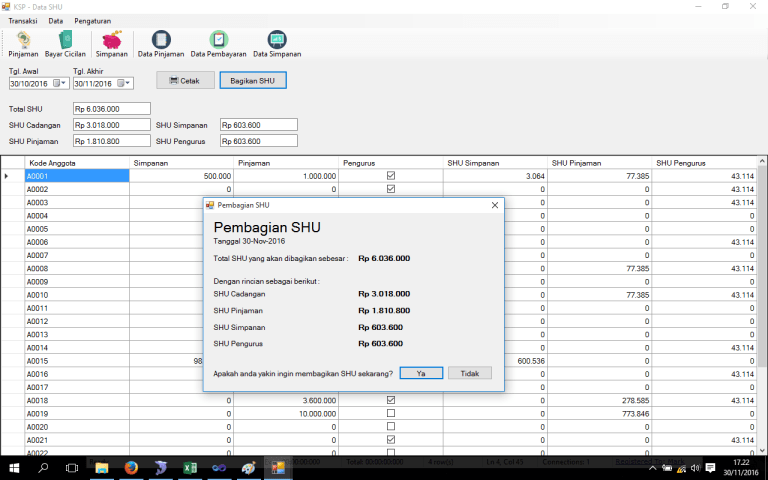
Task: Launch Firefox from the taskbar
Action: click(x=130, y=468)
